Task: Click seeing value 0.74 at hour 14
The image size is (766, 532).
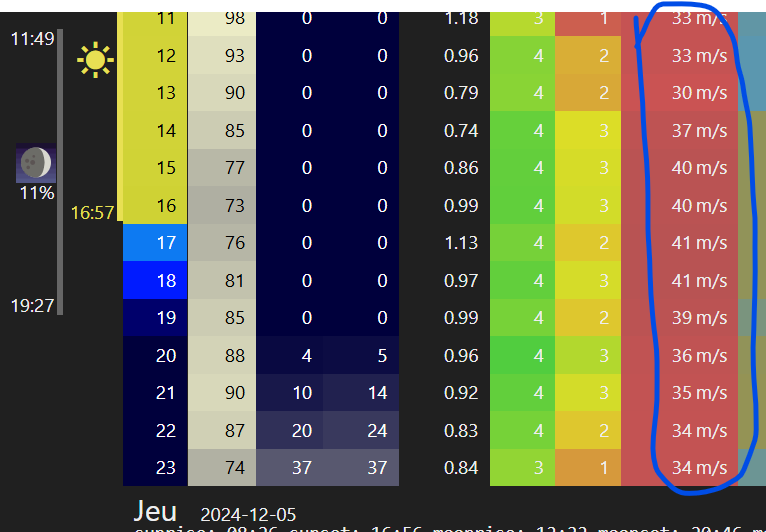Action: pos(461,130)
